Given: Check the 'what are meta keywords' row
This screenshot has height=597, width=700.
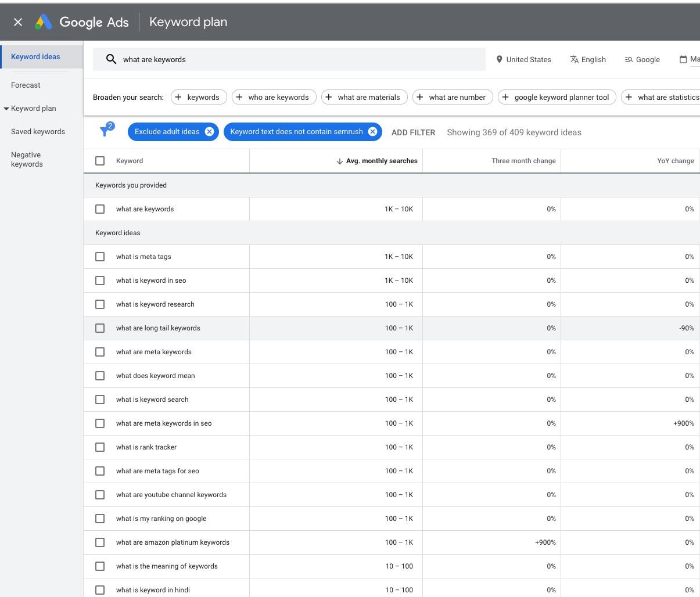Looking at the screenshot, I should pyautogui.click(x=100, y=352).
